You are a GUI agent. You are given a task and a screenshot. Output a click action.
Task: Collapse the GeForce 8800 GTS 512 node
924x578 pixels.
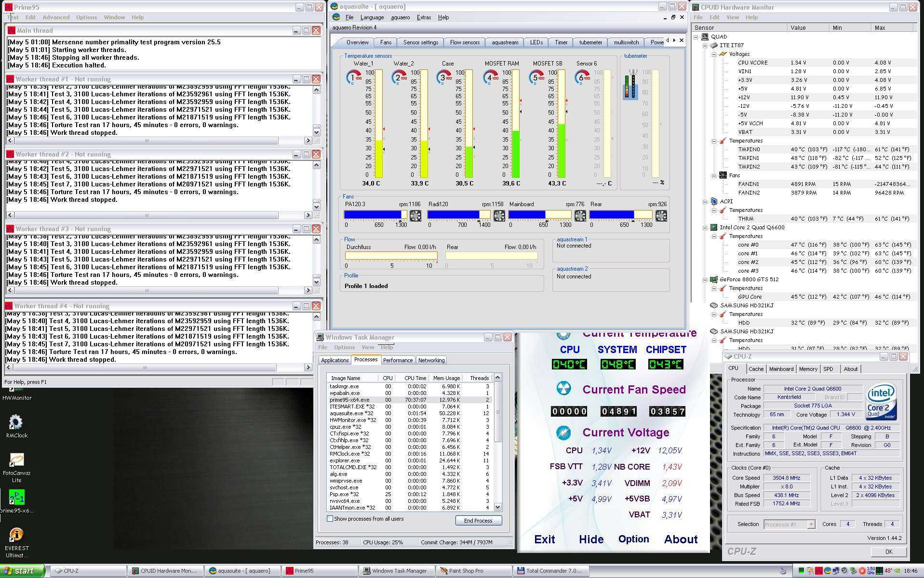pos(705,279)
